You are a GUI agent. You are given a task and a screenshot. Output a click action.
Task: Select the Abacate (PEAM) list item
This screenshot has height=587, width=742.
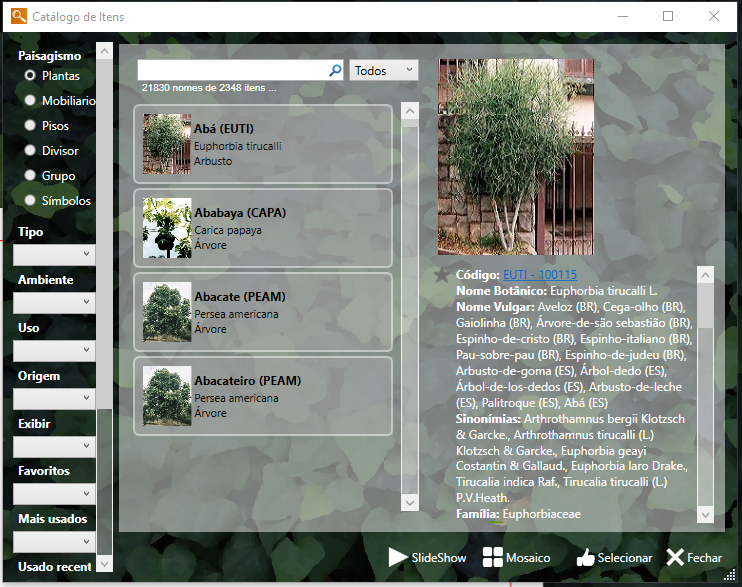pos(262,312)
